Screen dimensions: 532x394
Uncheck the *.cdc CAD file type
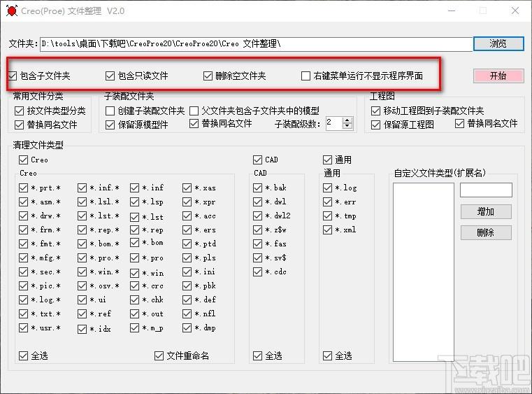click(x=257, y=272)
